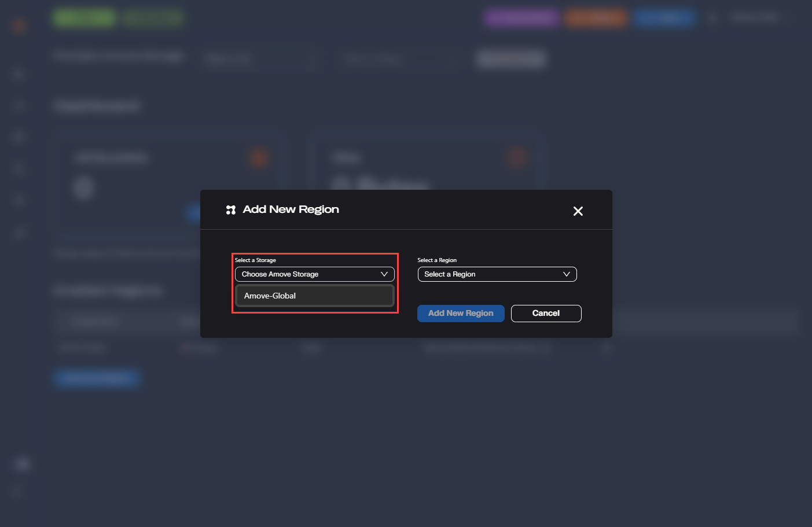Click the chevron on Choose Amove Storage
This screenshot has width=812, height=527.
[384, 274]
